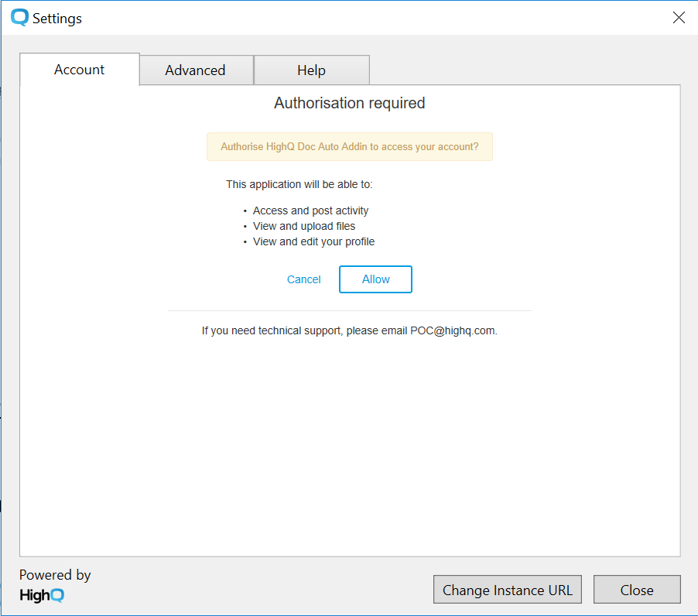This screenshot has height=616, width=698.
Task: Click the HighQ icon in title bar
Action: coord(19,18)
